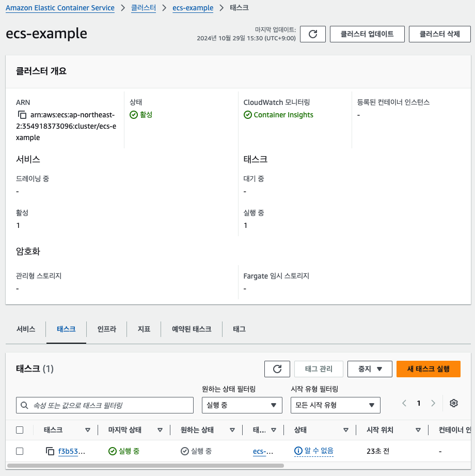Go to previous page of tasks
The height and width of the screenshot is (476, 475).
(404, 403)
